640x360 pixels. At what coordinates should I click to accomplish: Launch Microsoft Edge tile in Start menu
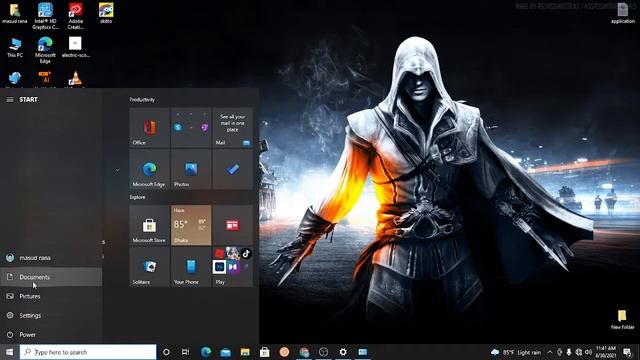149,169
